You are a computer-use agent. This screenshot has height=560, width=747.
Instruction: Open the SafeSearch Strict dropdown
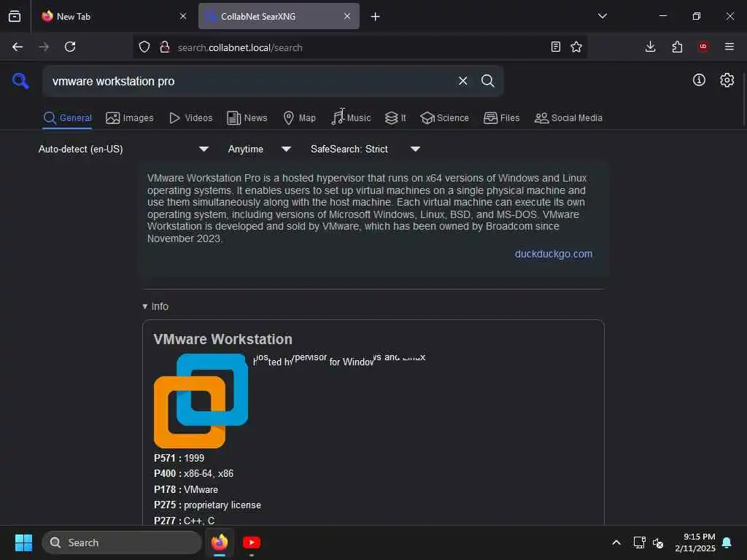tap(365, 149)
